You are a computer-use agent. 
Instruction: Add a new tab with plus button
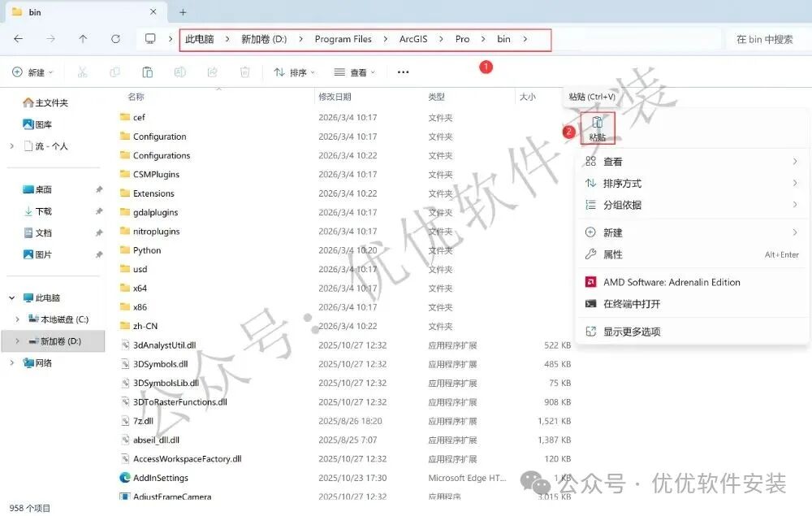pyautogui.click(x=183, y=12)
